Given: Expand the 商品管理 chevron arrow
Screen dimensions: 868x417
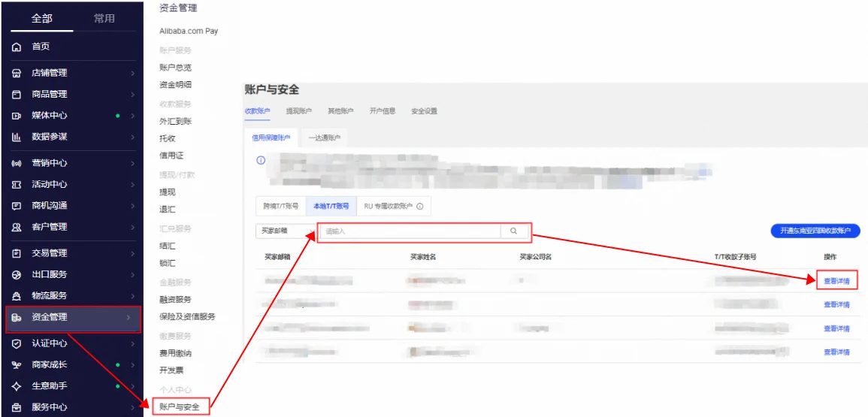Looking at the screenshot, I should [132, 95].
